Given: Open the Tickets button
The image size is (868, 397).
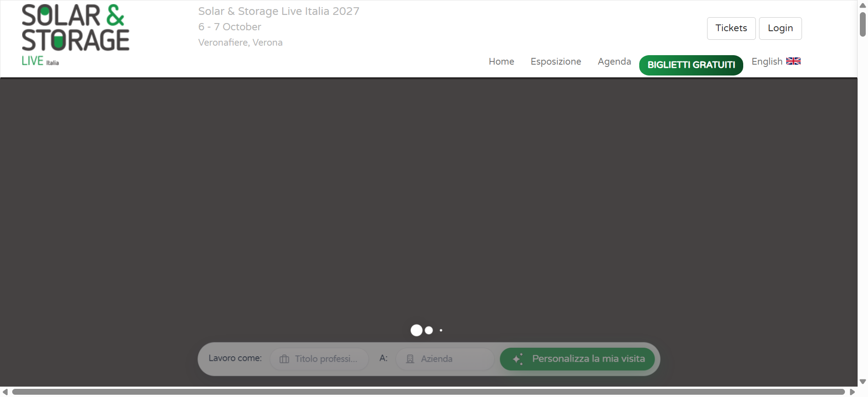Looking at the screenshot, I should point(731,28).
